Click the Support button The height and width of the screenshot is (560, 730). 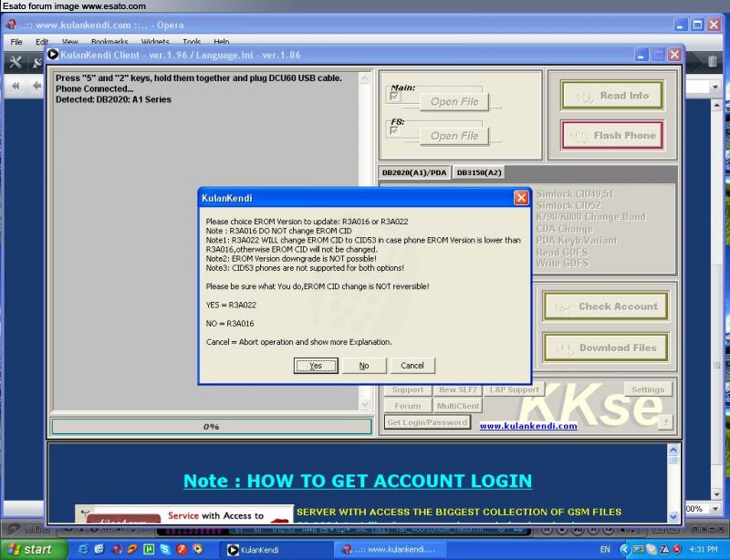click(407, 389)
